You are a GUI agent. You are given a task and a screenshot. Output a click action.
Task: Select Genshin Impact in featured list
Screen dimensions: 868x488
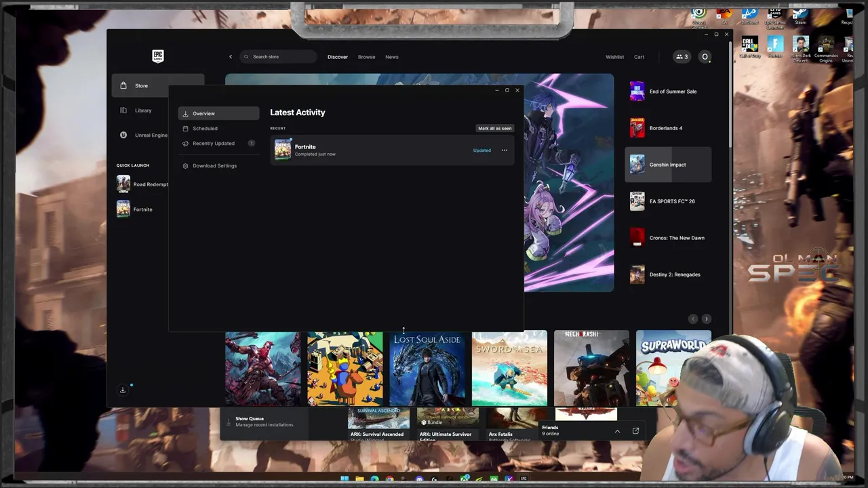pyautogui.click(x=668, y=165)
